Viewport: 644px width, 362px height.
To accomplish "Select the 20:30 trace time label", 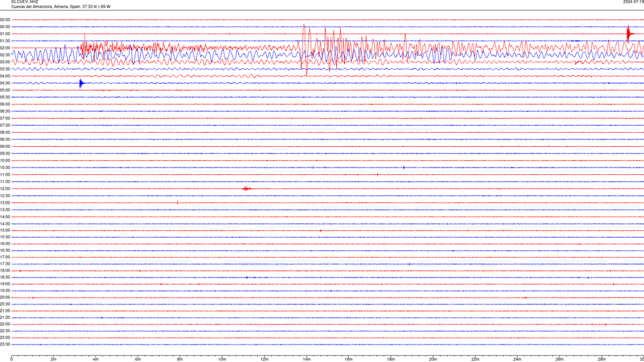I will click(5, 304).
